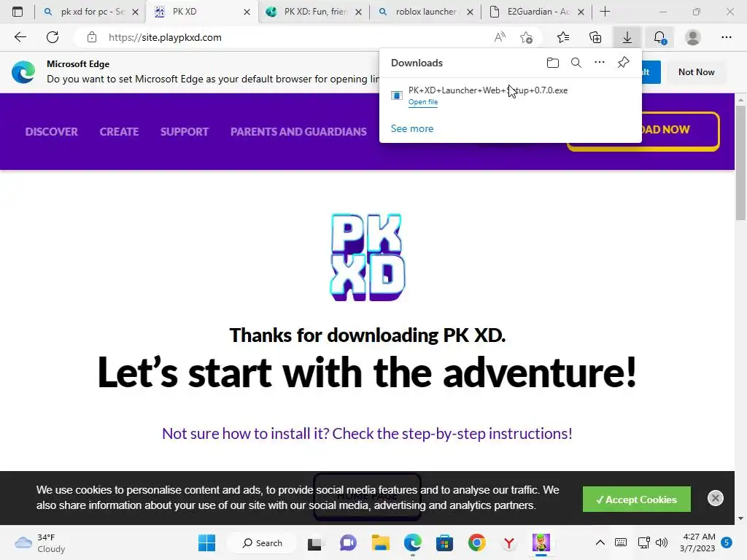The image size is (747, 560).
Task: Open Google Chrome from taskbar
Action: point(477,542)
